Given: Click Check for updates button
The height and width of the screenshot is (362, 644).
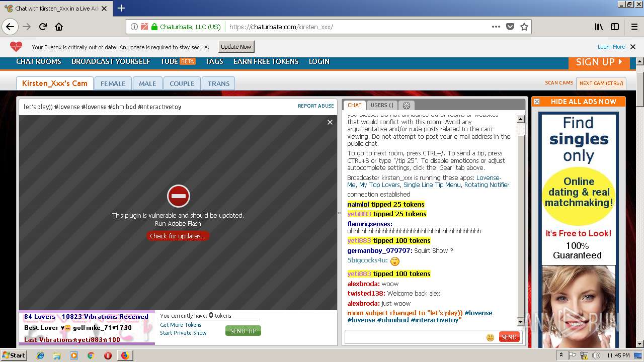Looking at the screenshot, I should pyautogui.click(x=178, y=236).
